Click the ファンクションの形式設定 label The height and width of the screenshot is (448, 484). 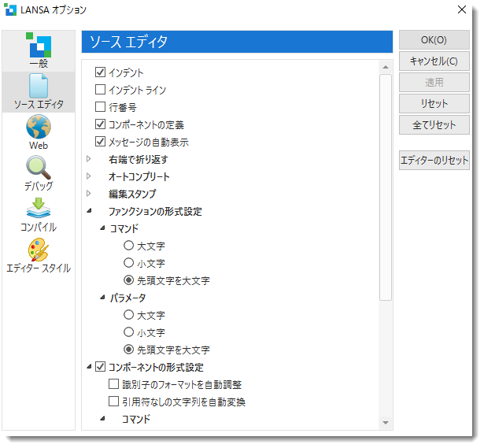155,212
